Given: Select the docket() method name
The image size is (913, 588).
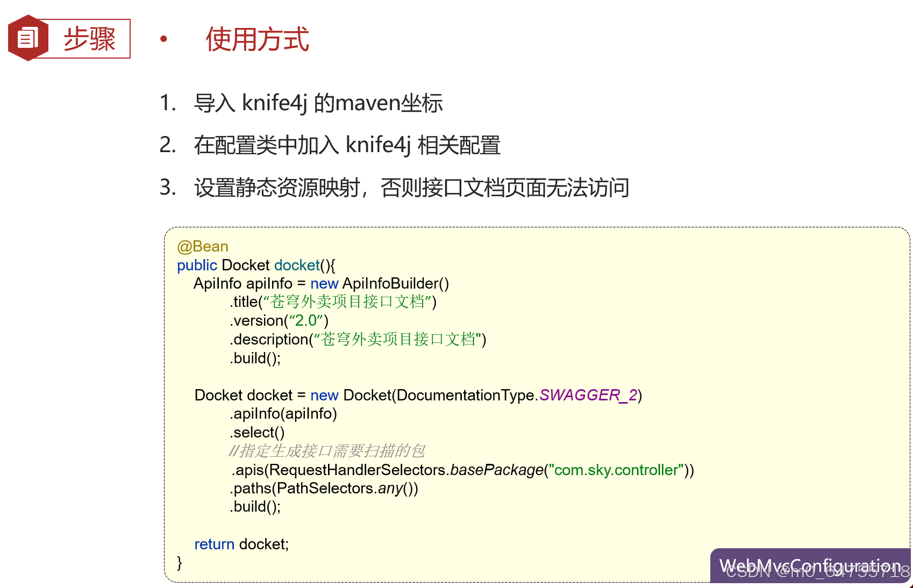Looking at the screenshot, I should tap(296, 265).
